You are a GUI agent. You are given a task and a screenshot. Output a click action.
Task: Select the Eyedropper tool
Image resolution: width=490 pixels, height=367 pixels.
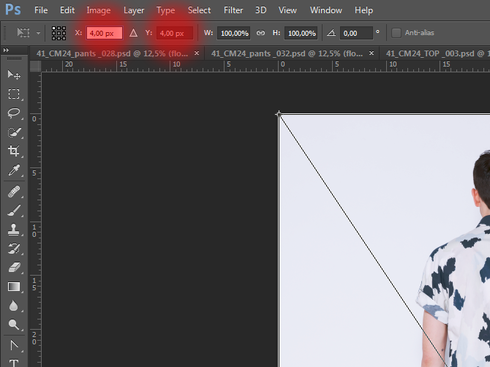click(x=14, y=170)
